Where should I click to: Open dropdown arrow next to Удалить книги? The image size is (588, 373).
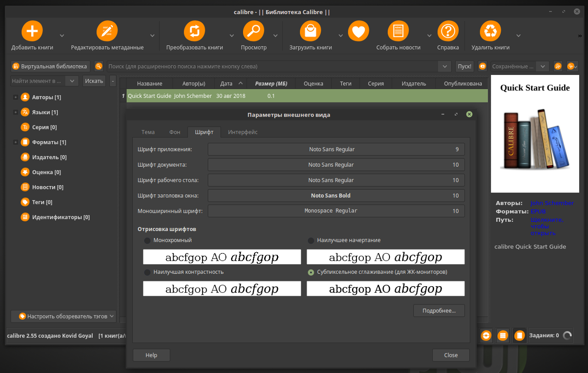coord(519,35)
